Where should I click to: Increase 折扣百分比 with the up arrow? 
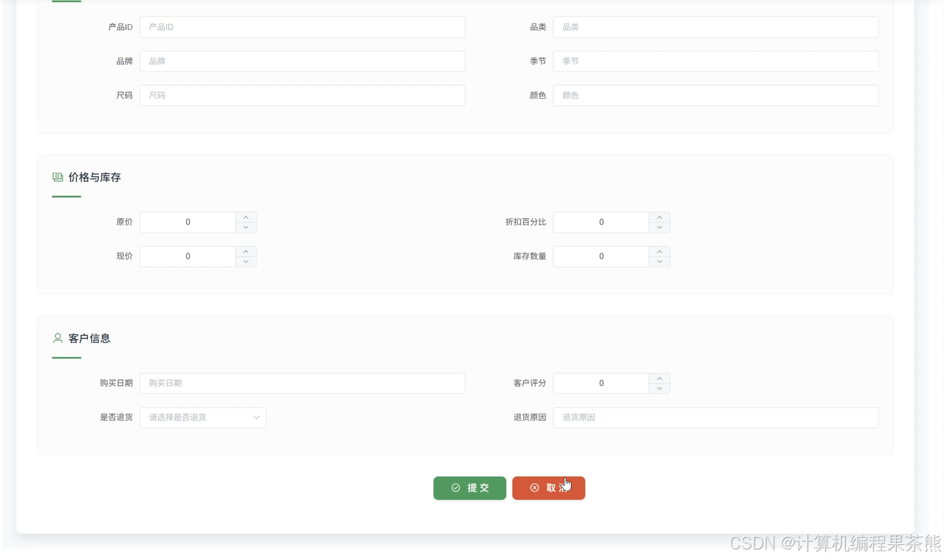659,217
